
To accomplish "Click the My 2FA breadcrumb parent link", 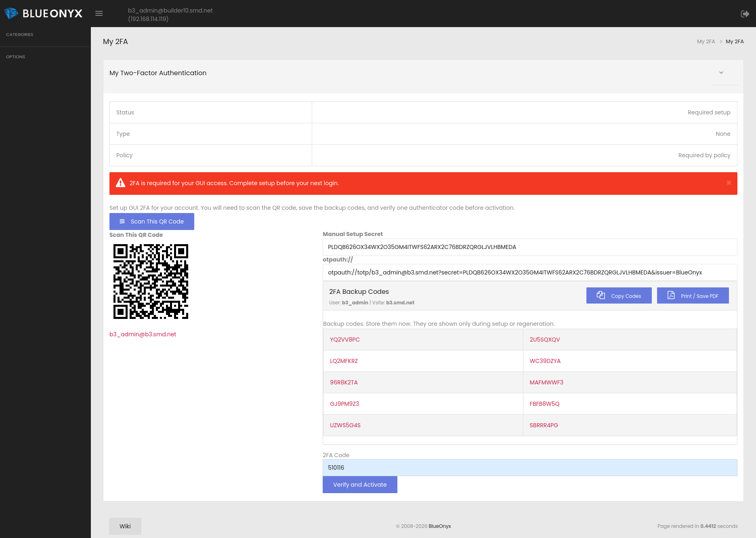I will pyautogui.click(x=706, y=42).
